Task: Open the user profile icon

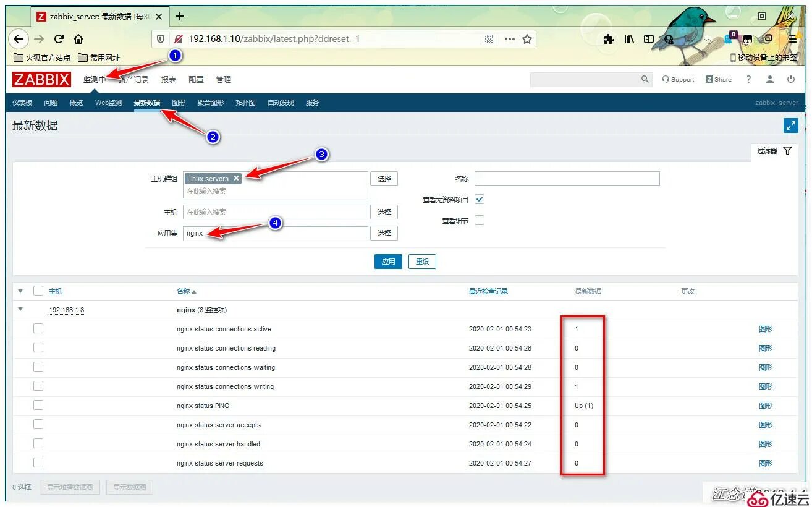Action: tap(770, 79)
